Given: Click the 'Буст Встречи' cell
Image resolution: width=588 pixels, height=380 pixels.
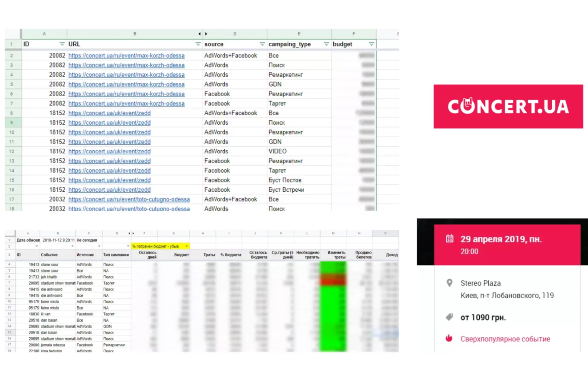Looking at the screenshot, I should pyautogui.click(x=299, y=190).
